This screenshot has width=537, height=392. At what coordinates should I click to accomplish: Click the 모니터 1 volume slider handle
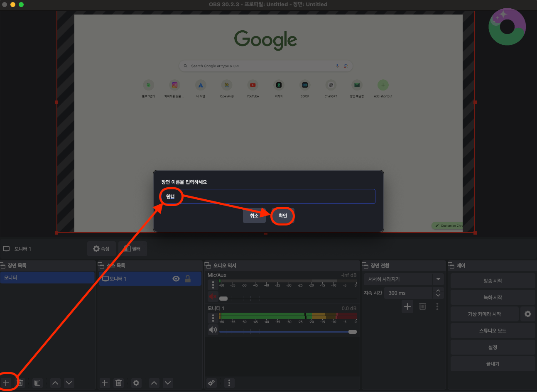pyautogui.click(x=353, y=332)
